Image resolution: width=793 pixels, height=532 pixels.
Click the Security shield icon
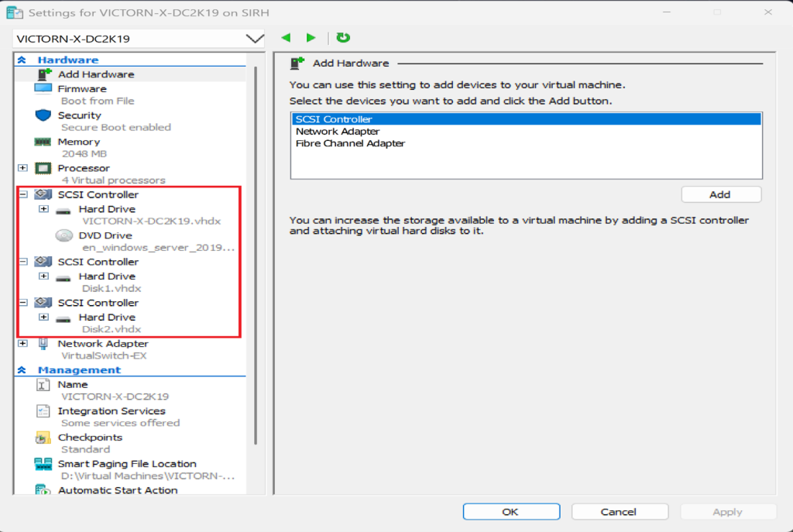tap(43, 115)
